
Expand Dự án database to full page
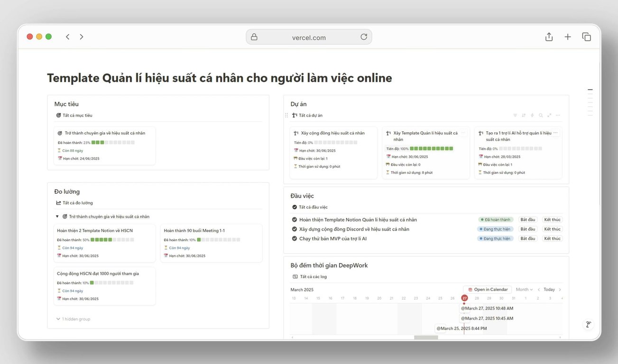[x=549, y=115]
